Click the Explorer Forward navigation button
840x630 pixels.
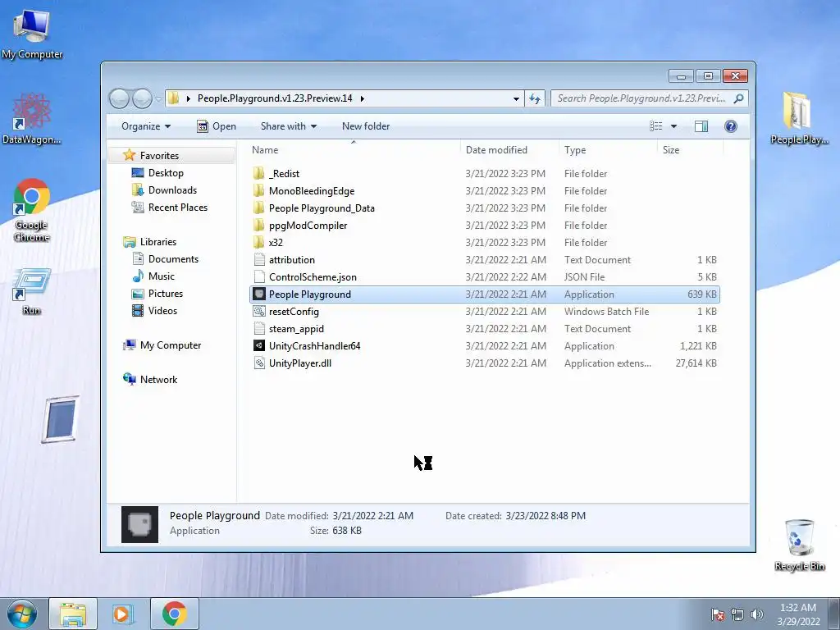pyautogui.click(x=142, y=98)
